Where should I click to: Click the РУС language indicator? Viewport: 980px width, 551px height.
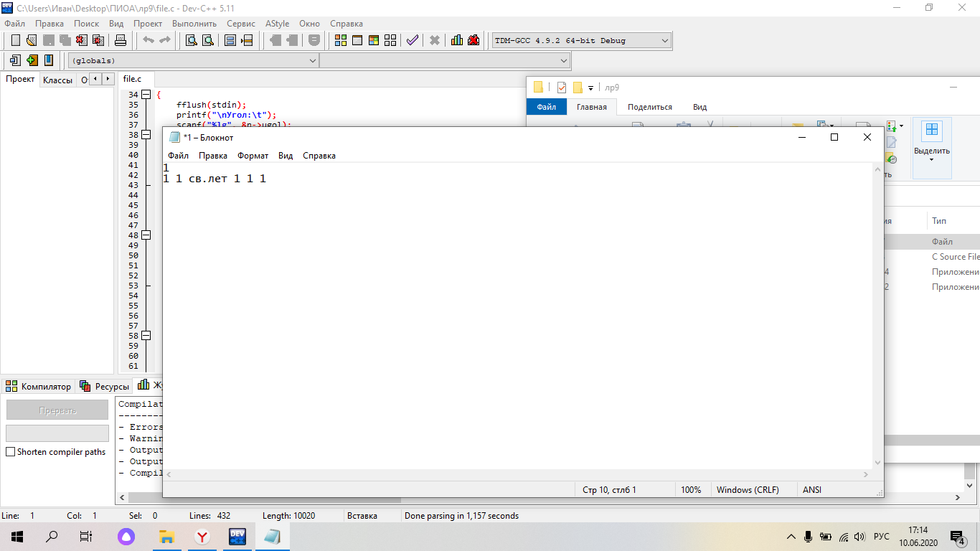click(882, 537)
